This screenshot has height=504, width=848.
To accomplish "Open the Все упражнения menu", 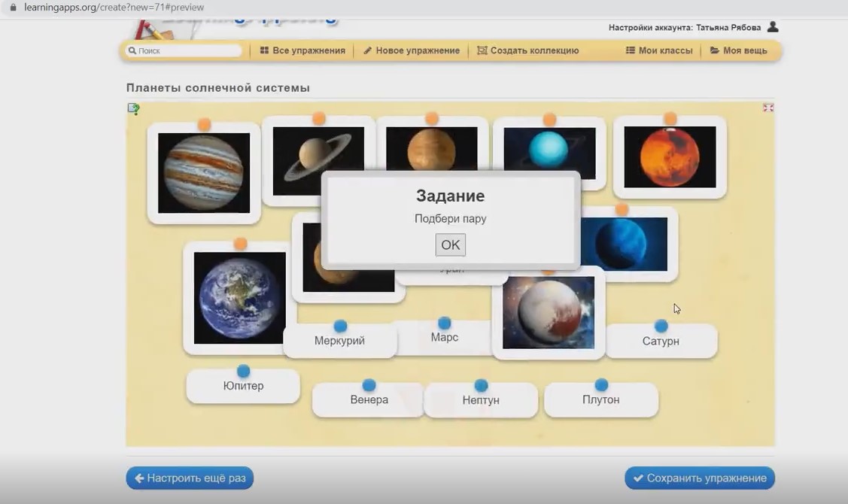I will click(x=302, y=50).
